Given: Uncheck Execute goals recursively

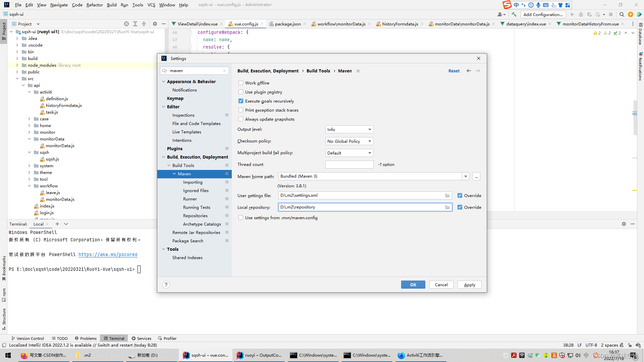Looking at the screenshot, I should tap(241, 101).
